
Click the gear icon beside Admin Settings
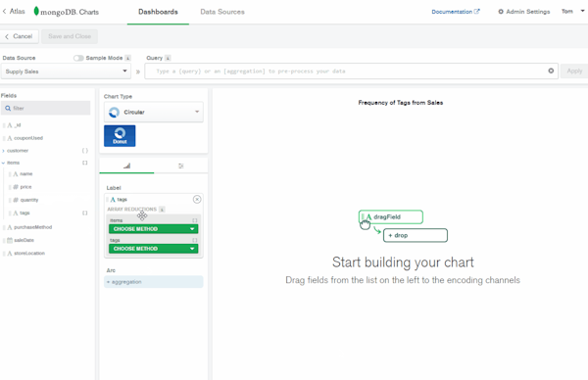pos(501,12)
